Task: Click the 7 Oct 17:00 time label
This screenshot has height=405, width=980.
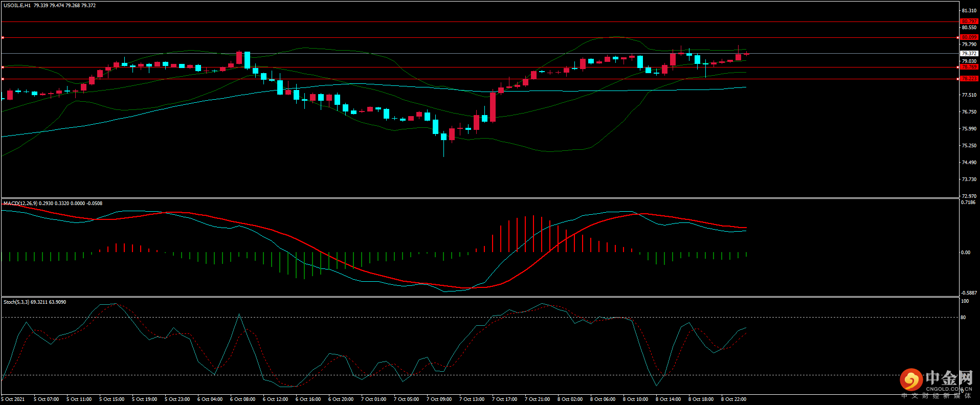Action: point(504,399)
